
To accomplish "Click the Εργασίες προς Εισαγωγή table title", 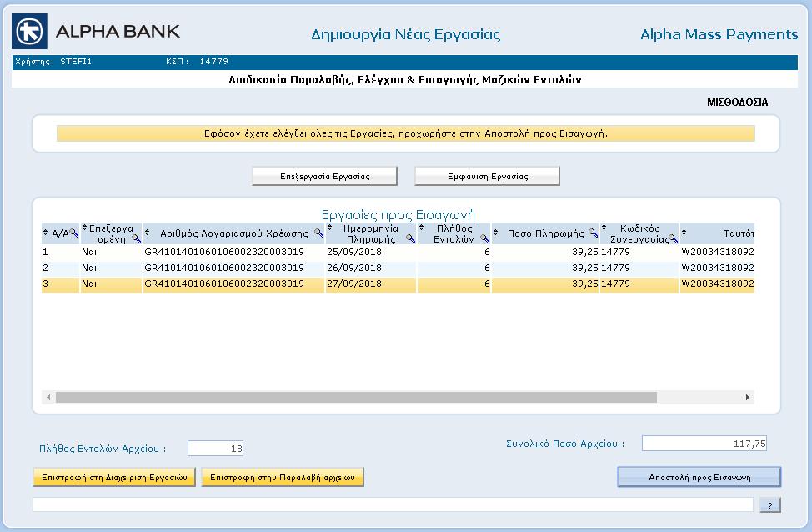I will coord(398,214).
